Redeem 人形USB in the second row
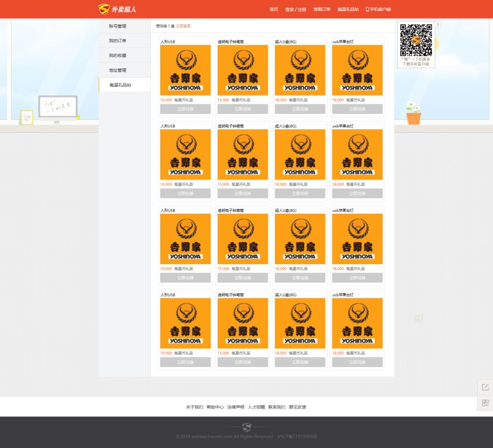 tap(185, 193)
